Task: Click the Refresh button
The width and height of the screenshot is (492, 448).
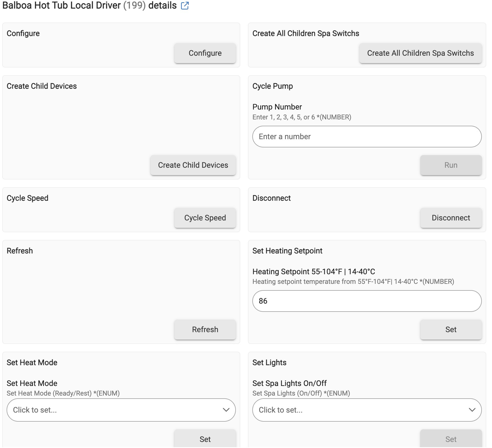Action: (205, 329)
